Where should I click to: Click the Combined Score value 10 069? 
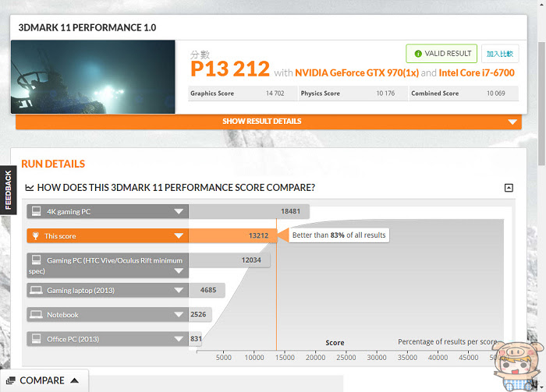[496, 94]
